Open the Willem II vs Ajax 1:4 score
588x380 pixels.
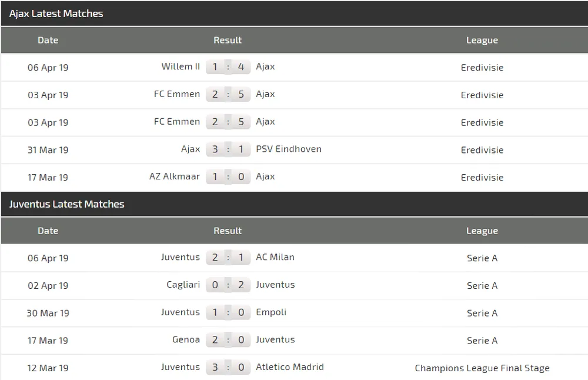(228, 67)
